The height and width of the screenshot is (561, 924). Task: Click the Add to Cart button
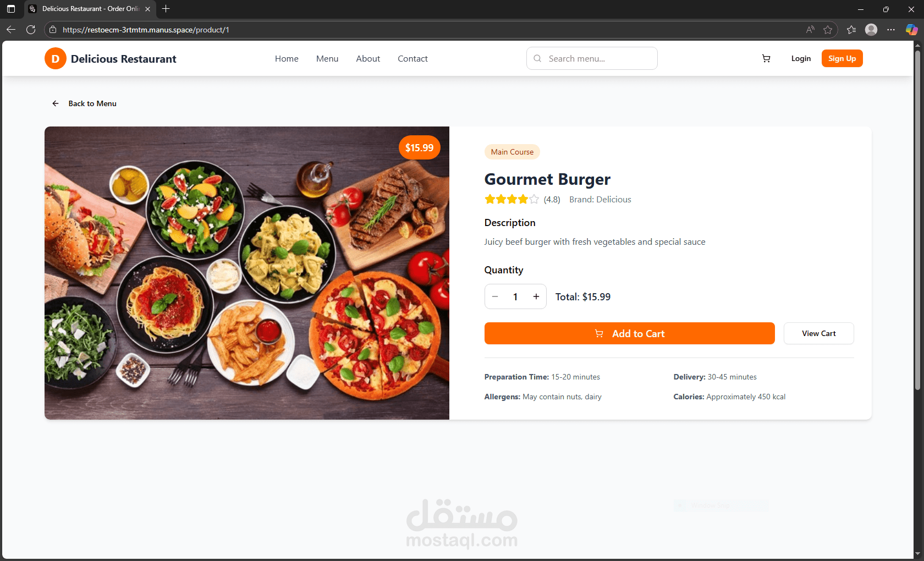coord(629,333)
